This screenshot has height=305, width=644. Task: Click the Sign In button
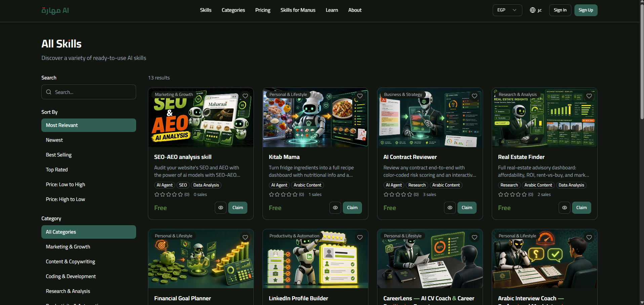[x=560, y=10]
